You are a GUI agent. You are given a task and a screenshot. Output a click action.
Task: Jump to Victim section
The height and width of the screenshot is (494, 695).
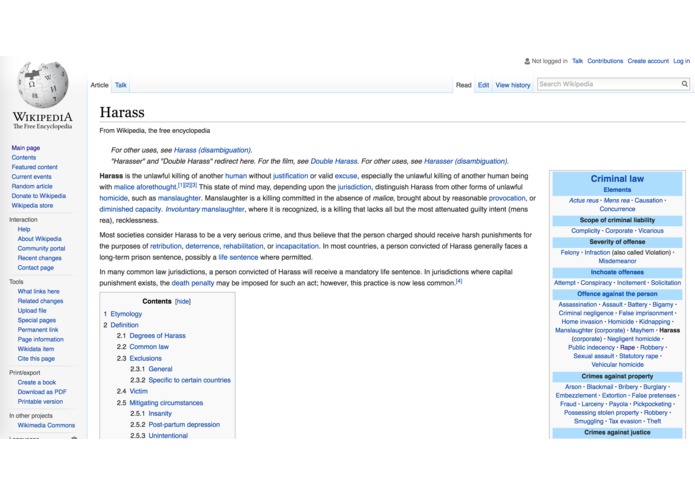pos(138,392)
